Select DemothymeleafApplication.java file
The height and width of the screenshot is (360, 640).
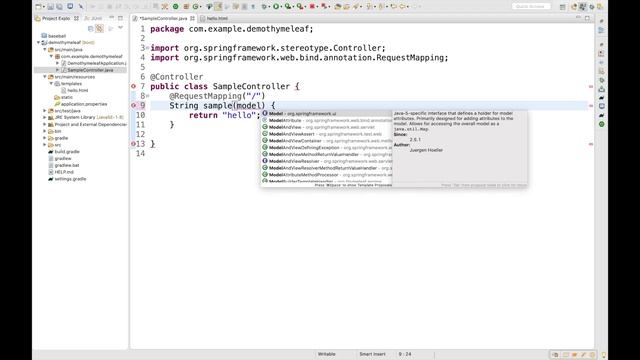click(93, 63)
